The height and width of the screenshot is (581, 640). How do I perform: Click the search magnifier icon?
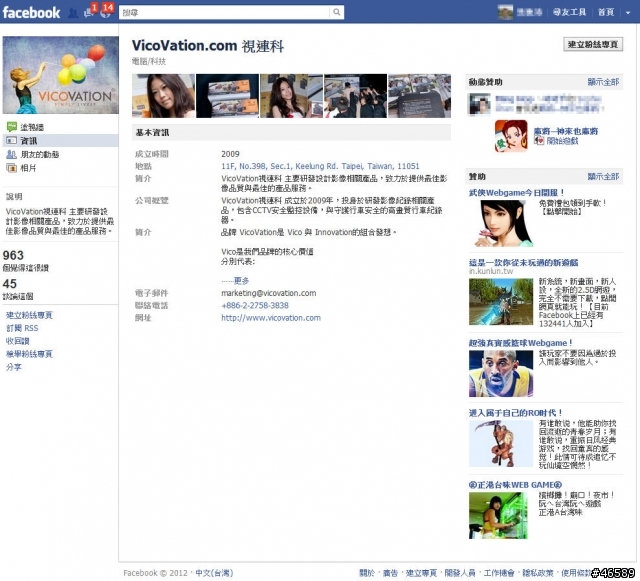pos(336,12)
